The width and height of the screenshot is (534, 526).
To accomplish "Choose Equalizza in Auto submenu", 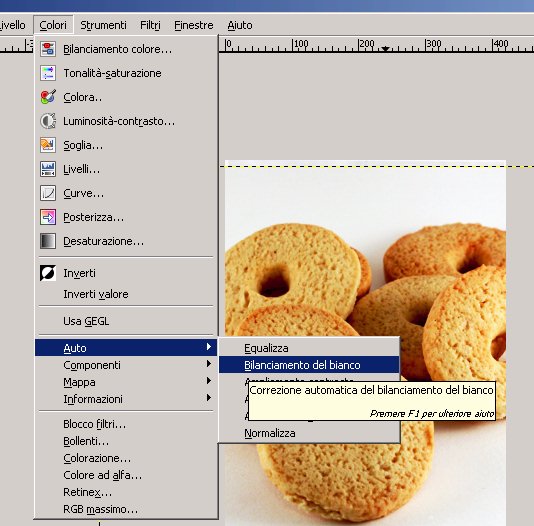I will [x=309, y=348].
